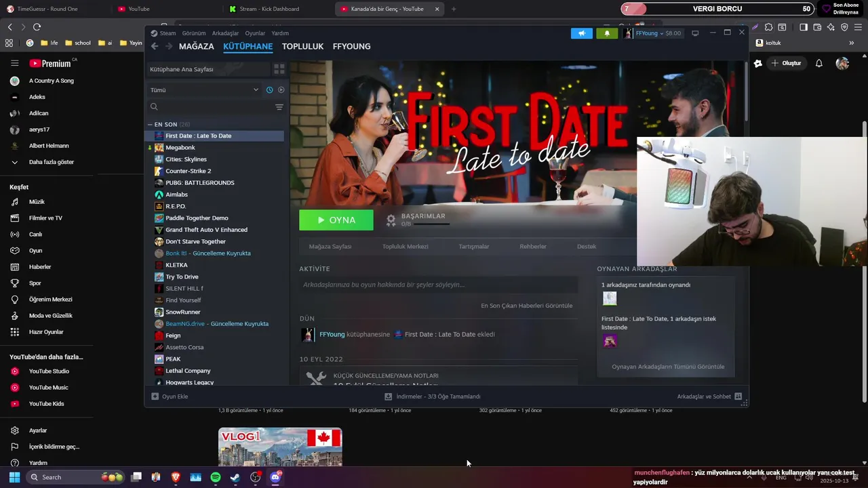Open the Canada VLOG video thumbnail
The image size is (868, 488).
(x=280, y=447)
